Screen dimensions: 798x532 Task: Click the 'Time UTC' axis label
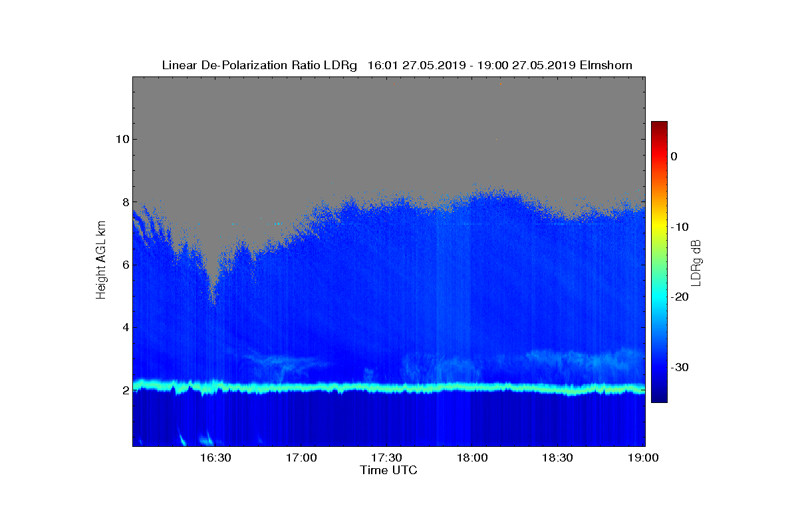tap(389, 470)
